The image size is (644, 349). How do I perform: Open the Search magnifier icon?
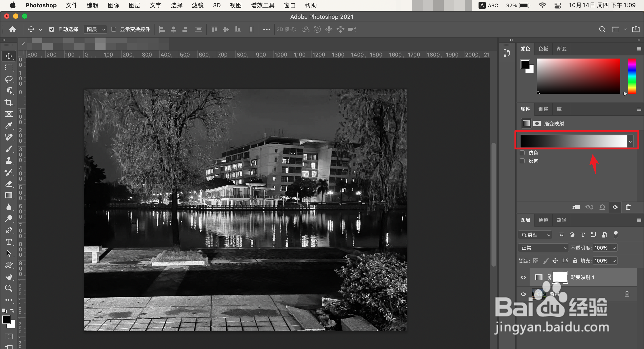(x=602, y=29)
